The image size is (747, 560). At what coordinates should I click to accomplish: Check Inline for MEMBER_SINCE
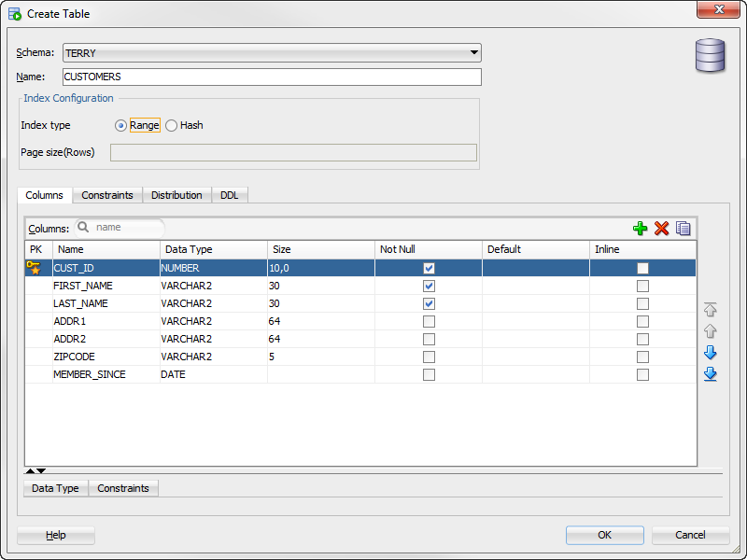[x=642, y=375]
